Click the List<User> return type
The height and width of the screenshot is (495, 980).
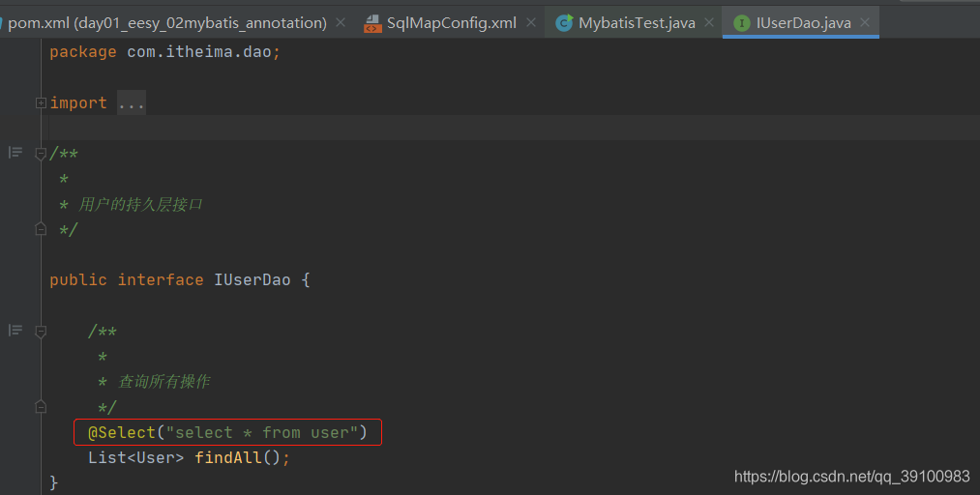tap(135, 458)
